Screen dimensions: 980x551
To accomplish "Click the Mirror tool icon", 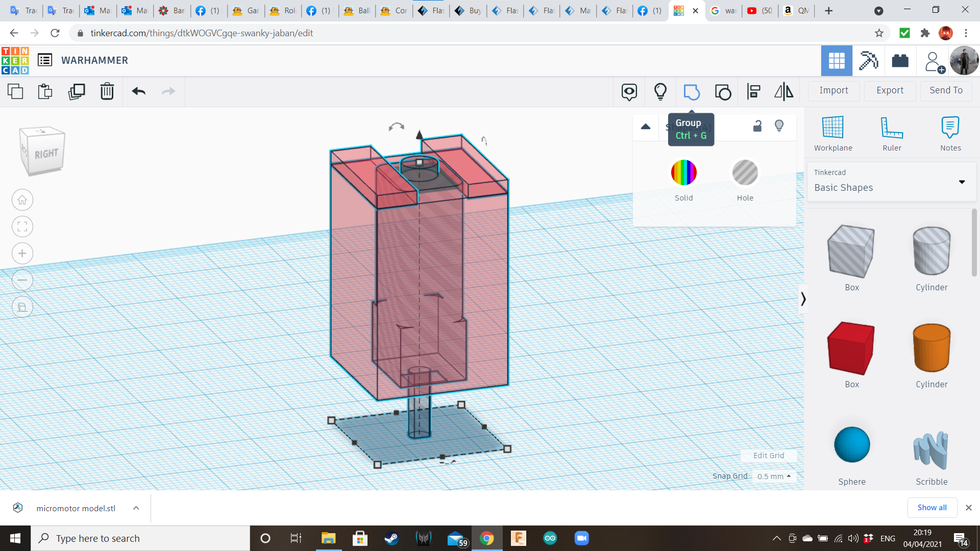I will coord(783,92).
